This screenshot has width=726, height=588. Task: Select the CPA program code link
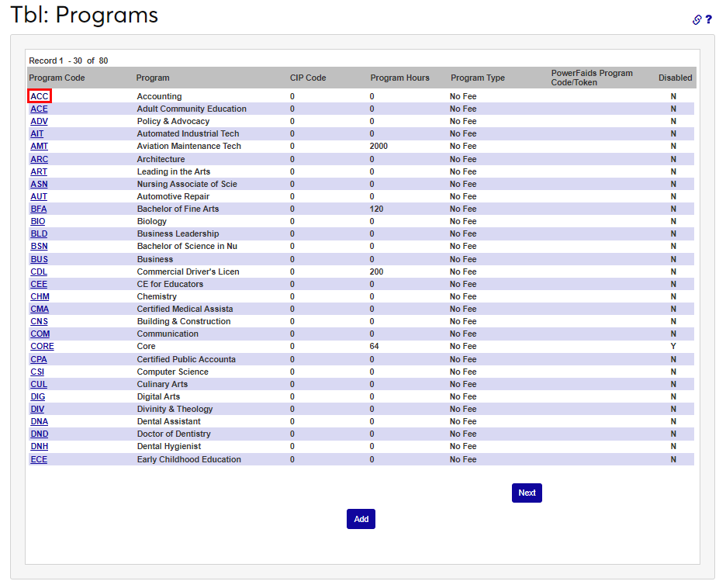point(39,359)
